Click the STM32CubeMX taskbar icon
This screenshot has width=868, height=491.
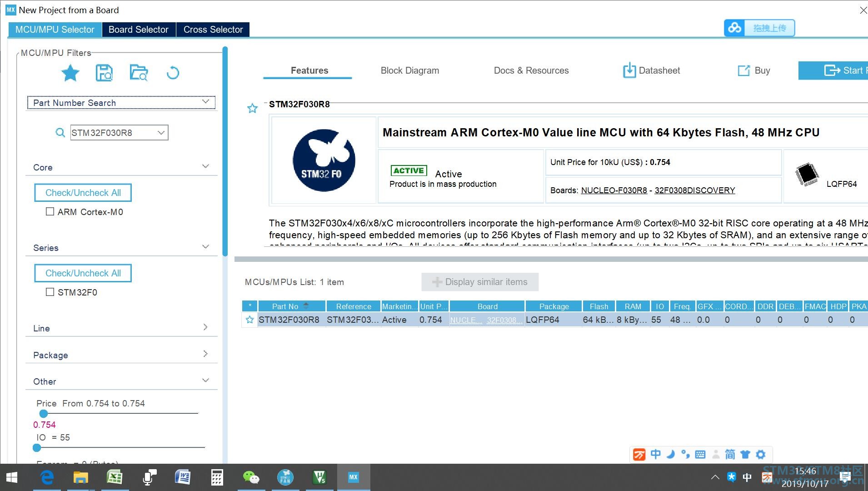click(353, 477)
